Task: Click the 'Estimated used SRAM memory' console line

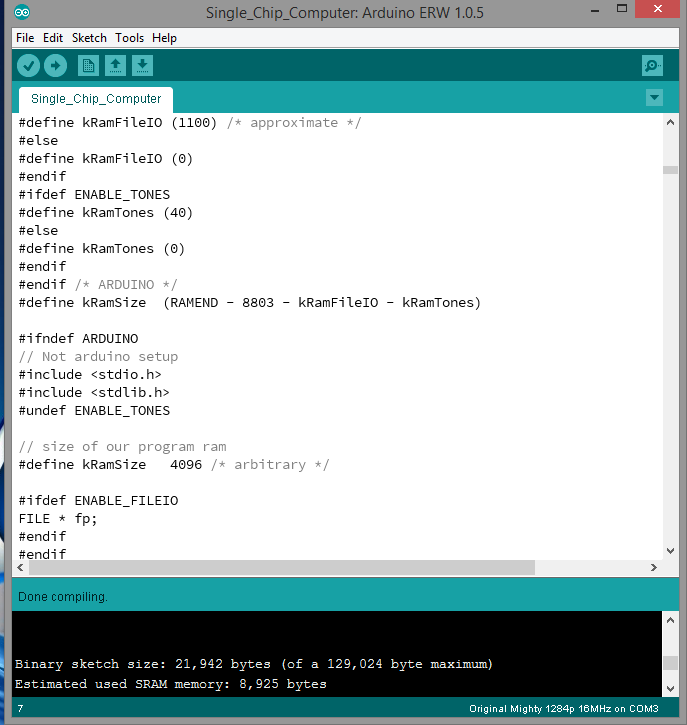Action: [171, 684]
